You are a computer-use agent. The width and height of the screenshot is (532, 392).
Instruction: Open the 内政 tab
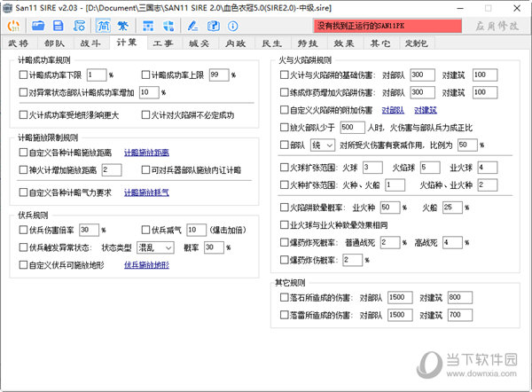coord(236,43)
